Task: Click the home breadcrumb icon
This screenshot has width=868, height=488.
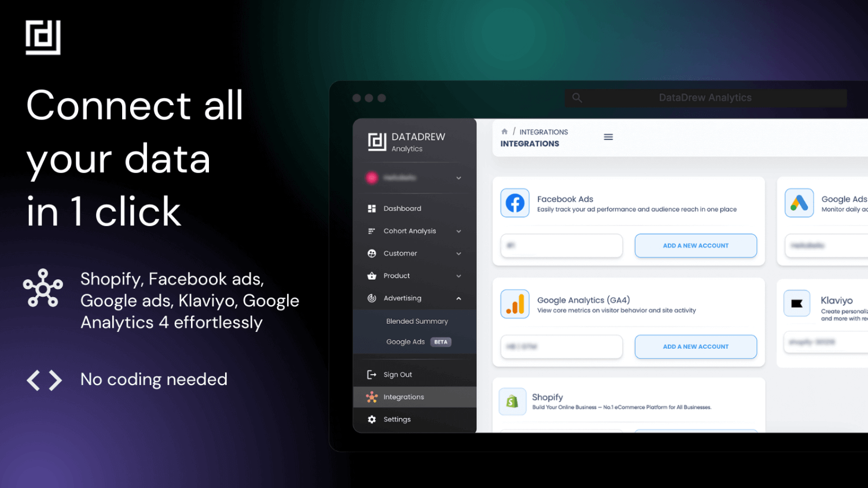Action: (x=505, y=132)
